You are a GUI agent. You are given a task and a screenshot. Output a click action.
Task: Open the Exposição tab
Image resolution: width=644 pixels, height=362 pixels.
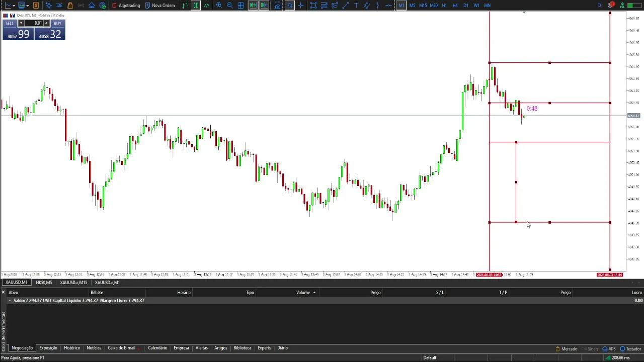(48, 348)
